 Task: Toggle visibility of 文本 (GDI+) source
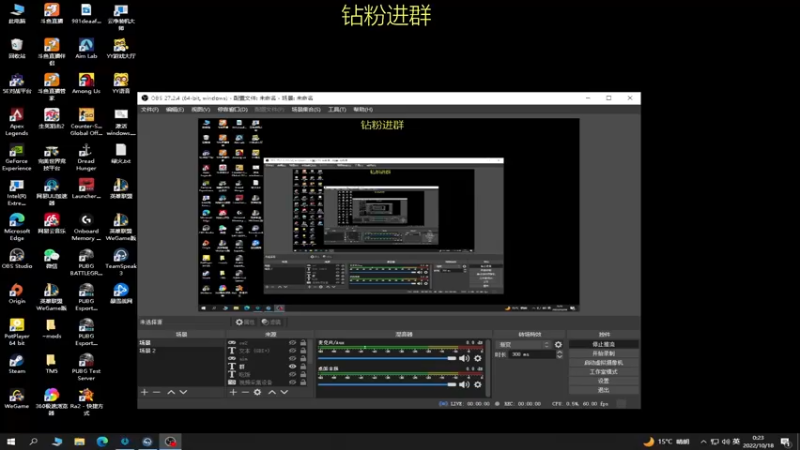point(292,351)
